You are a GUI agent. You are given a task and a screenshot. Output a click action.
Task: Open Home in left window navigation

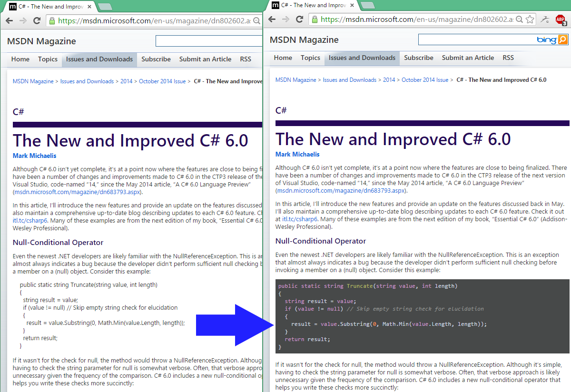click(20, 59)
